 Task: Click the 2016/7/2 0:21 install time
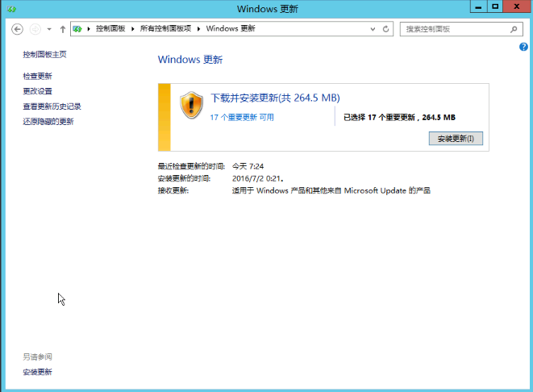258,178
